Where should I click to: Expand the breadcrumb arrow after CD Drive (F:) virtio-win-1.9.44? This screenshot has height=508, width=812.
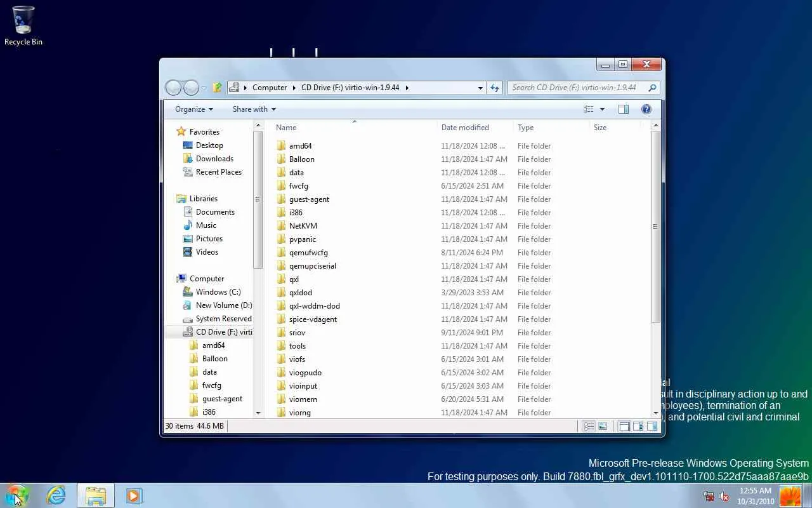[407, 88]
